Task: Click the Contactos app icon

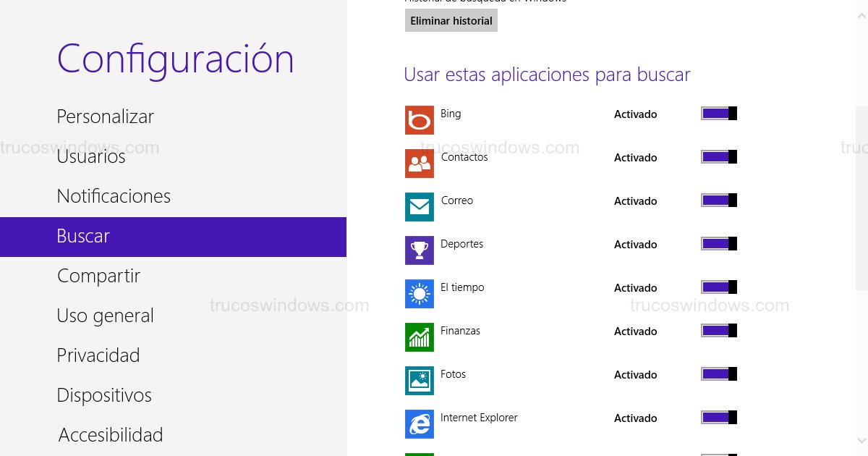Action: [x=420, y=164]
